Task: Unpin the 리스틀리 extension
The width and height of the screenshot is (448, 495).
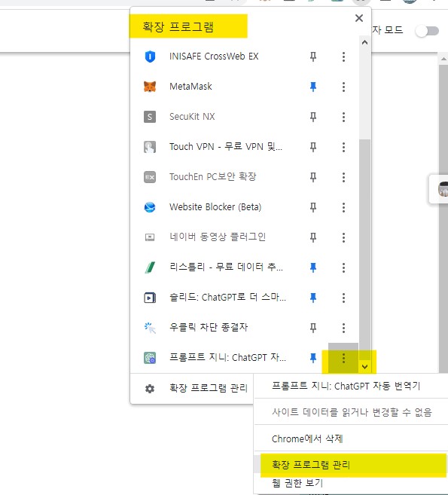Action: pyautogui.click(x=313, y=267)
